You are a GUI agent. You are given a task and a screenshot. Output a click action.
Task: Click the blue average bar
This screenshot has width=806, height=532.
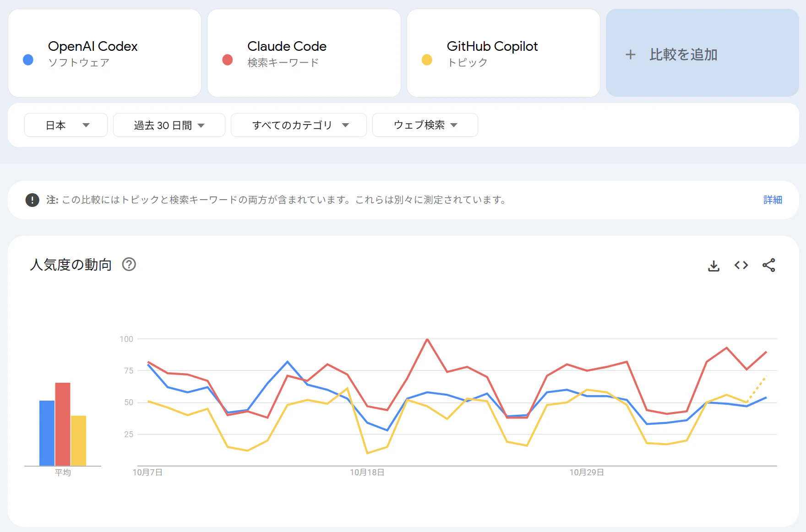click(47, 433)
